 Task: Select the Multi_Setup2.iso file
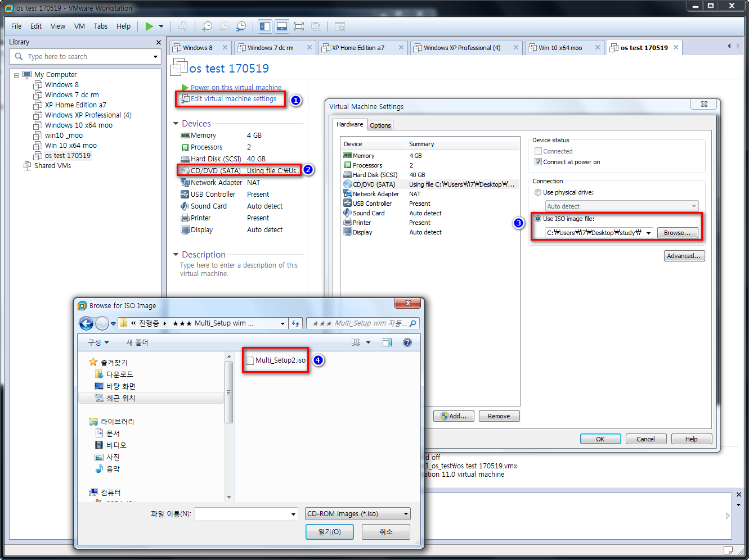click(x=276, y=360)
